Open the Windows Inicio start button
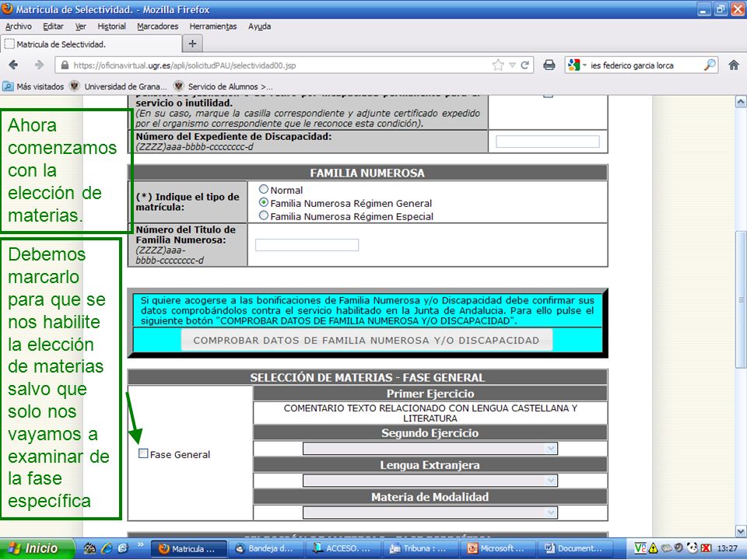747x560 pixels. [x=37, y=548]
